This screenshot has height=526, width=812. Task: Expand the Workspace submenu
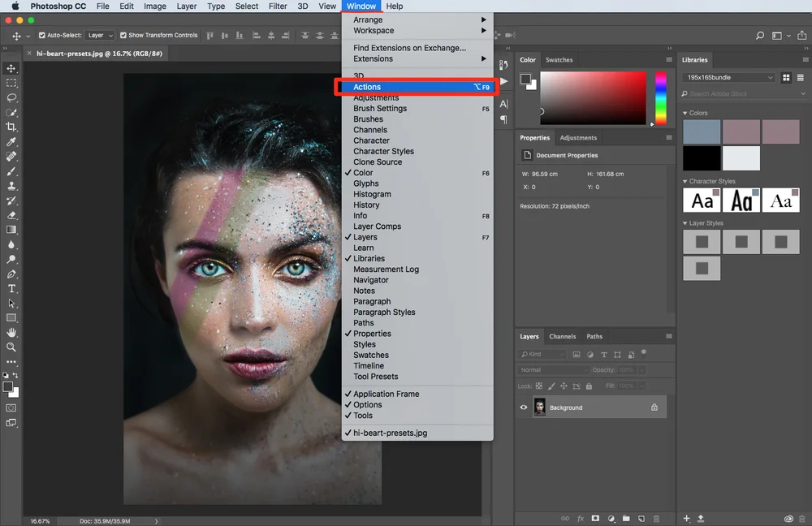click(x=417, y=31)
